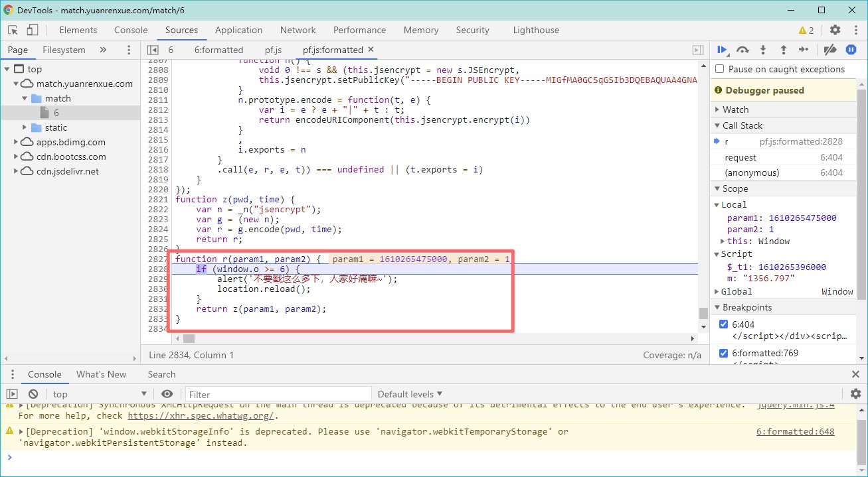Viewport: 868px width, 477px height.
Task: Open the DevTools settings gear
Action: [x=835, y=30]
